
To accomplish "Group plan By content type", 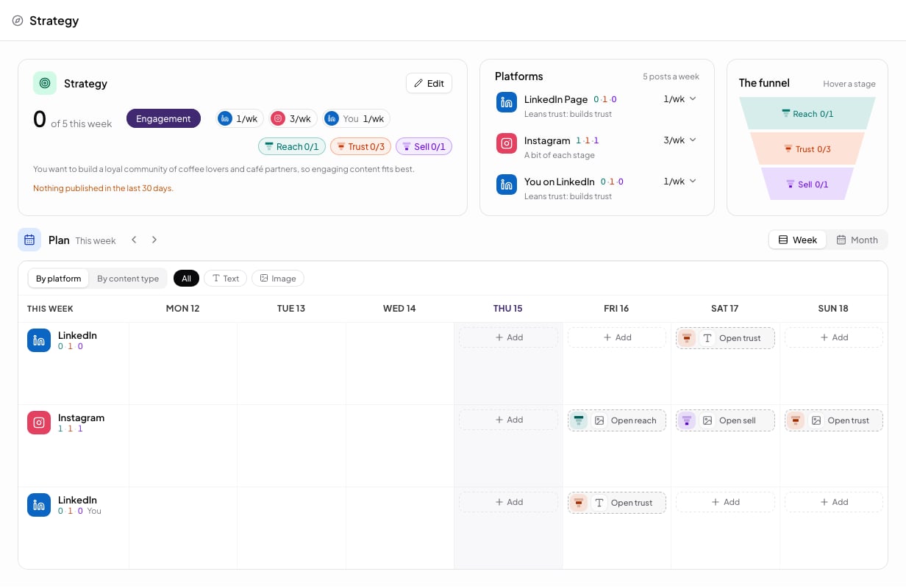I will tap(128, 279).
